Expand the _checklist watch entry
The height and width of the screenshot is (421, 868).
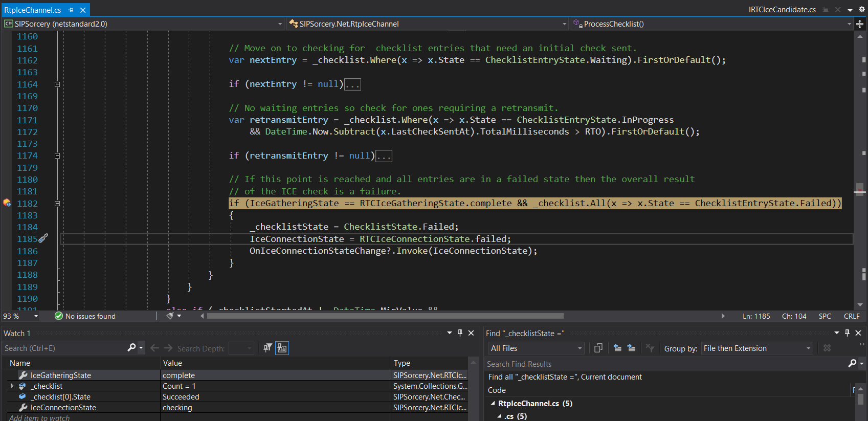click(x=12, y=386)
